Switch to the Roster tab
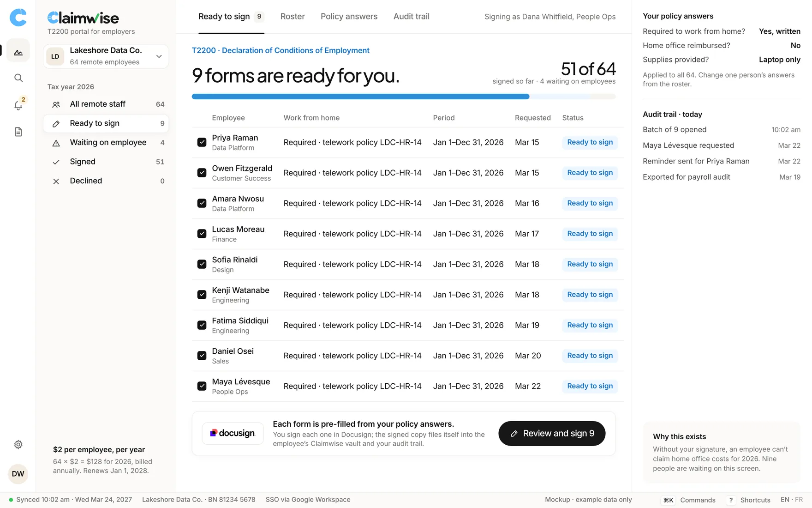812x508 pixels. tap(293, 17)
